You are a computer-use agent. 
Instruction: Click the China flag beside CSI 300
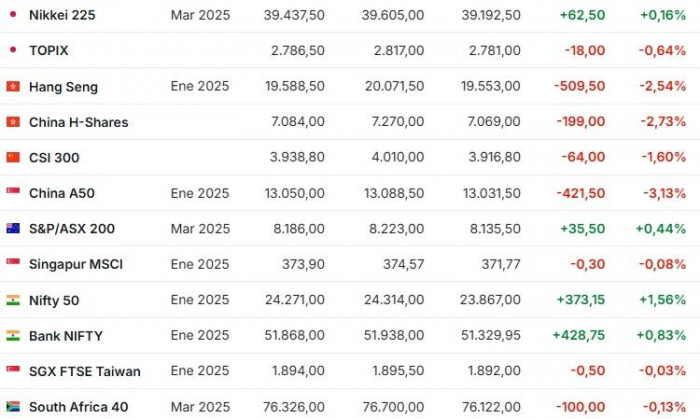point(13,157)
